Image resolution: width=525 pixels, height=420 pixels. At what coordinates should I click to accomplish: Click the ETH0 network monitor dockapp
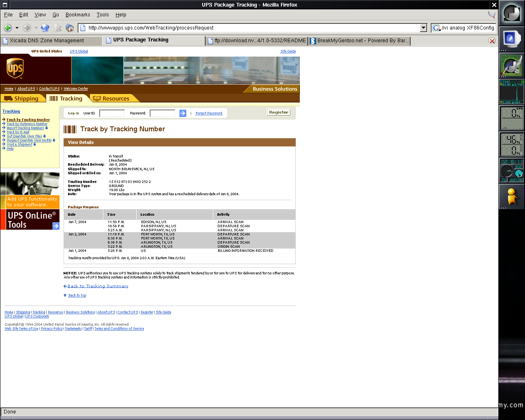[x=511, y=92]
